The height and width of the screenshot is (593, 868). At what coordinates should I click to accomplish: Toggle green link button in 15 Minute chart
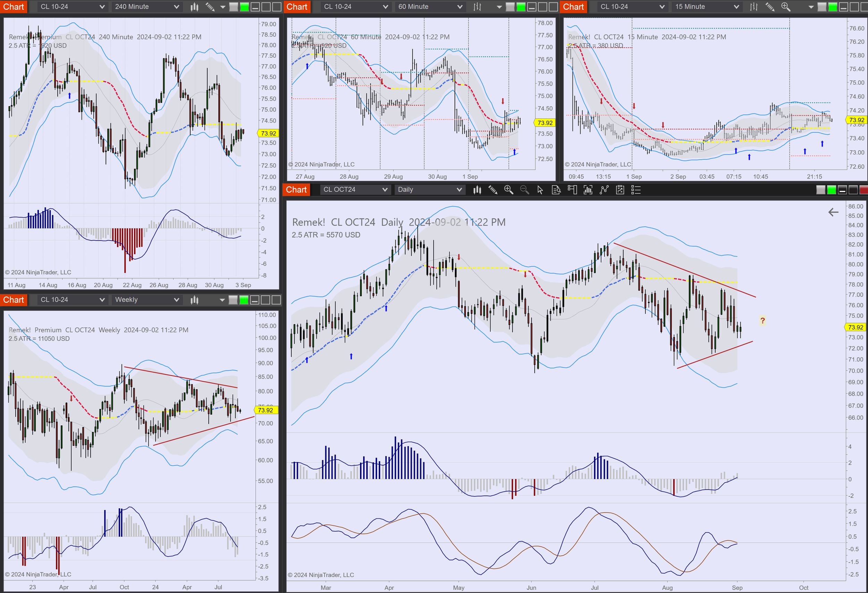click(833, 7)
